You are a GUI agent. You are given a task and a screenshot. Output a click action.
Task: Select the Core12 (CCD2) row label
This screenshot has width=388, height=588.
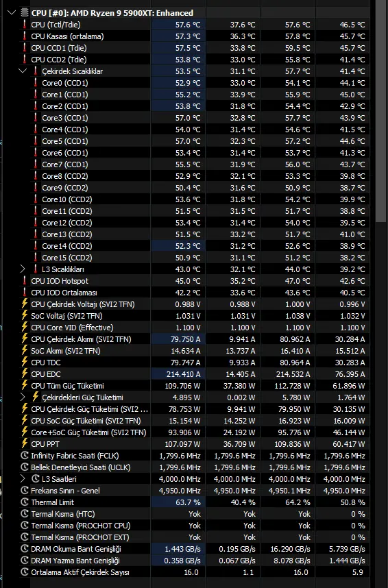(66, 222)
